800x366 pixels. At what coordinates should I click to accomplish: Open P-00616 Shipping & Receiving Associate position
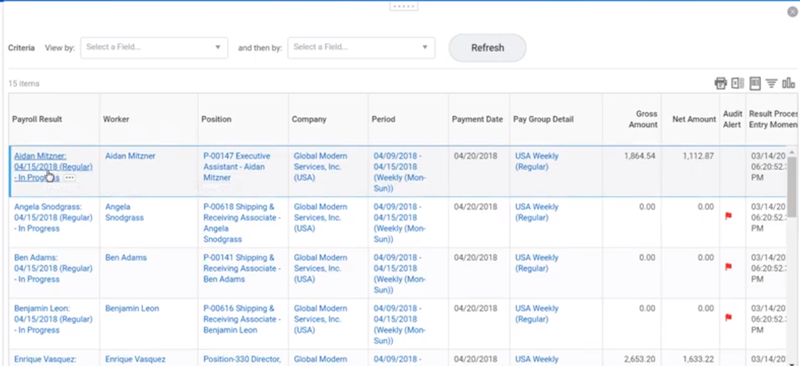242,319
